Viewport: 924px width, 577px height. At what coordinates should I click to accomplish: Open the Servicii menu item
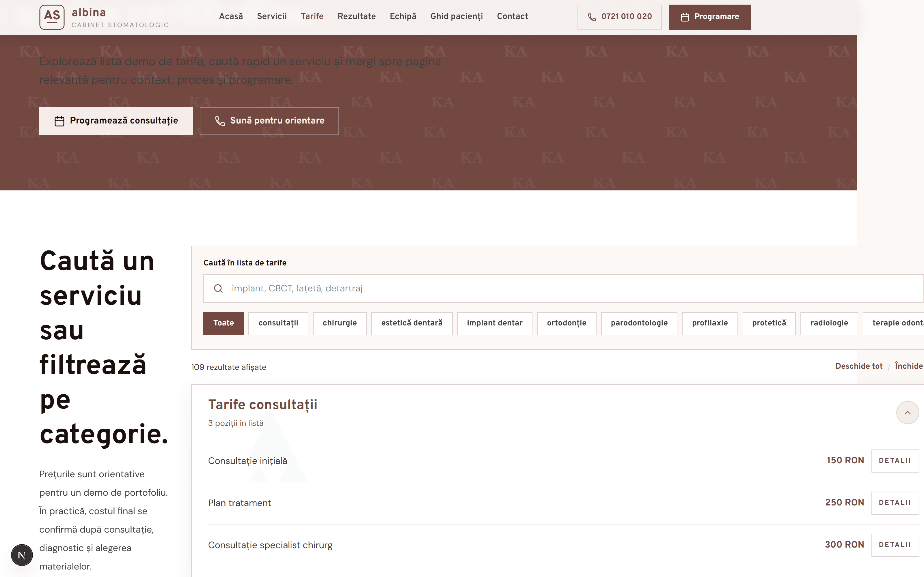tap(271, 16)
